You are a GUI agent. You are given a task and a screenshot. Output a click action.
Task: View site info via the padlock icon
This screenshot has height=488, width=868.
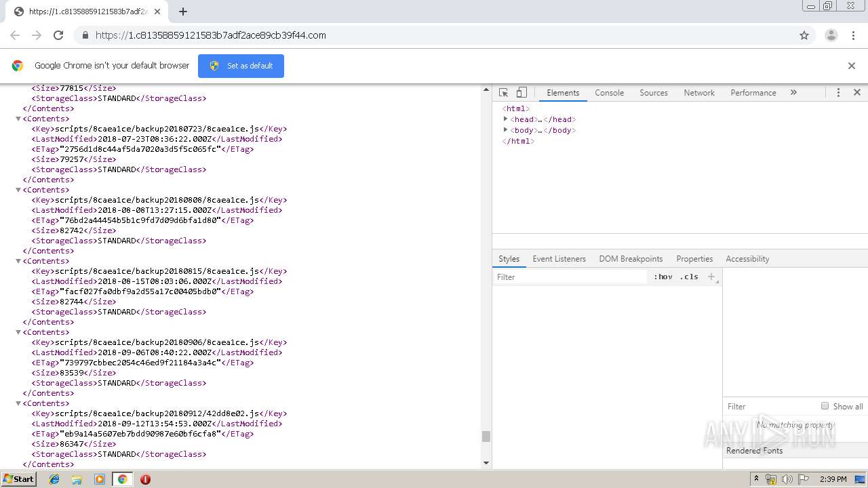[x=85, y=35]
